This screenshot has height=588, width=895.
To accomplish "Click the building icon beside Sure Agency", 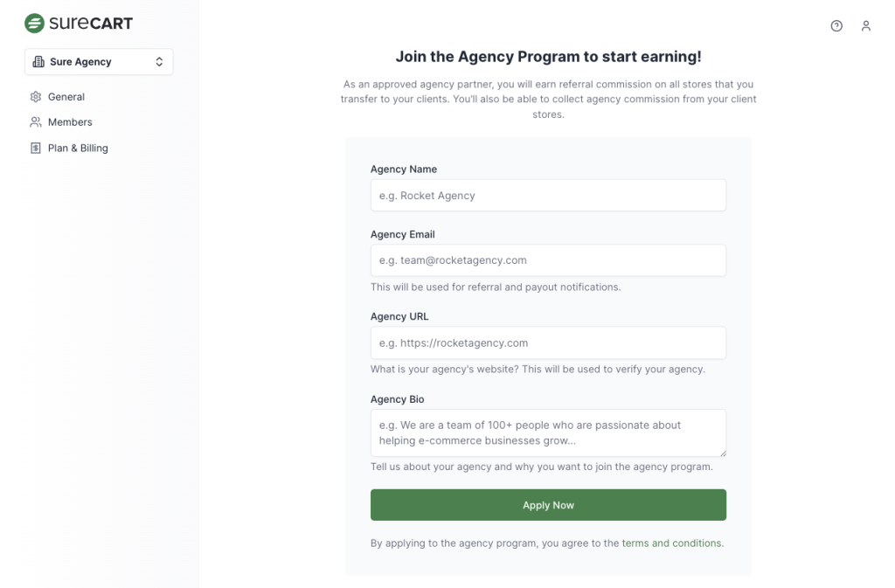I will (x=38, y=62).
